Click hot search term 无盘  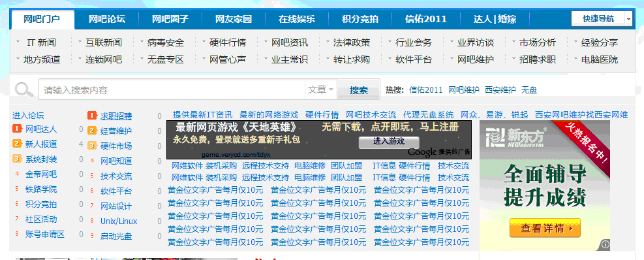click(x=529, y=89)
